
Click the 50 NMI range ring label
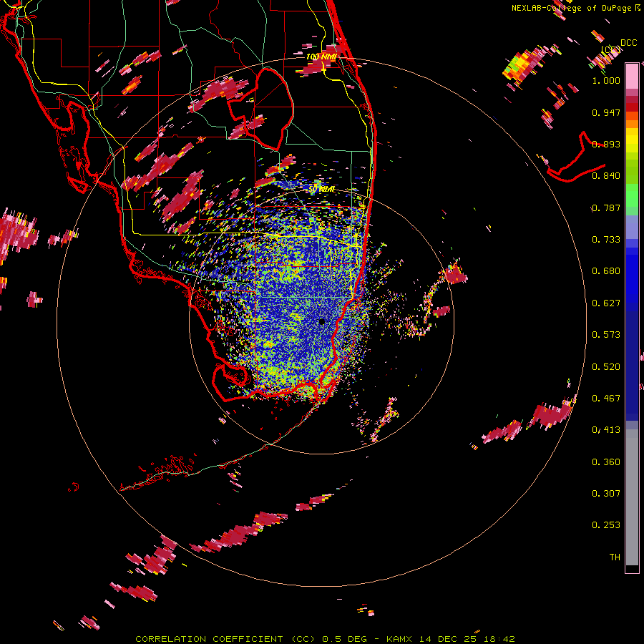point(322,189)
